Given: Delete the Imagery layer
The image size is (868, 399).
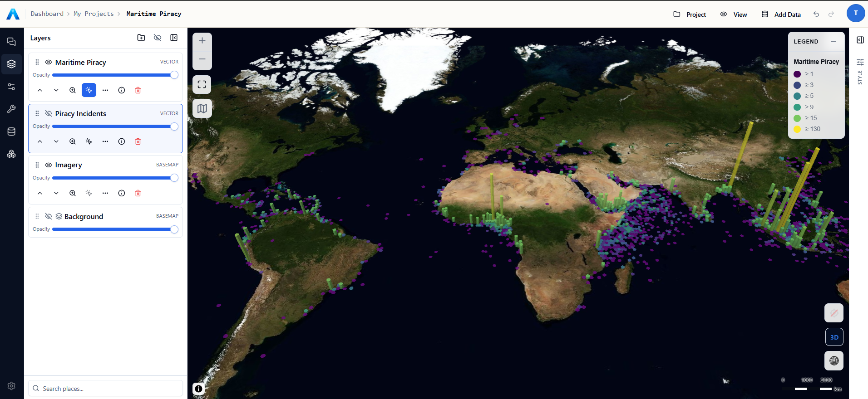Looking at the screenshot, I should (x=138, y=193).
